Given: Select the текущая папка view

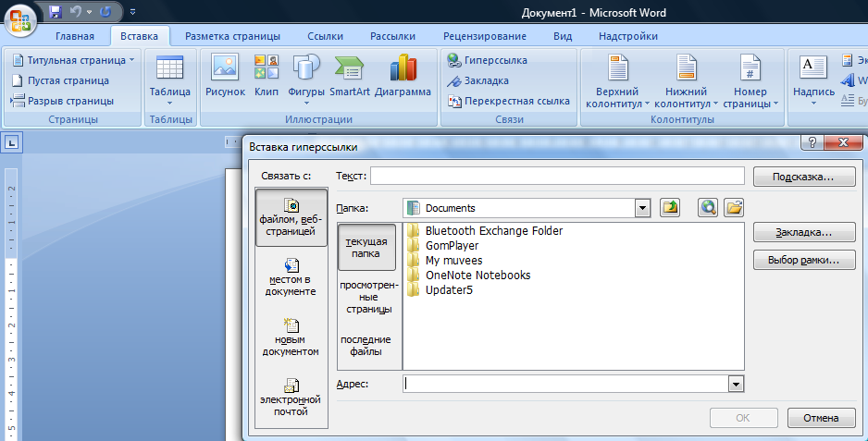Looking at the screenshot, I should coord(366,248).
